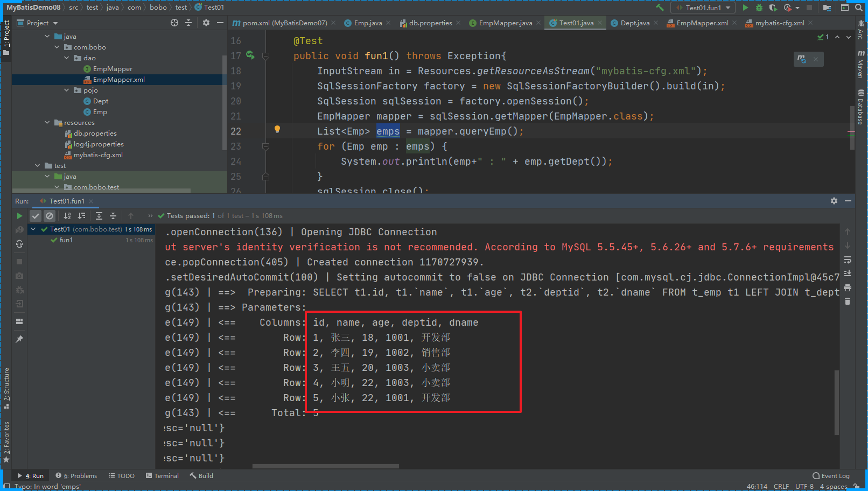Start debugging with the green bug icon

click(759, 8)
